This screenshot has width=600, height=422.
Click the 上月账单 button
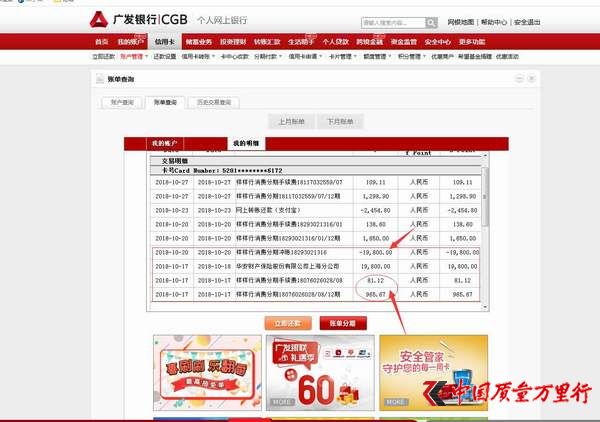292,122
